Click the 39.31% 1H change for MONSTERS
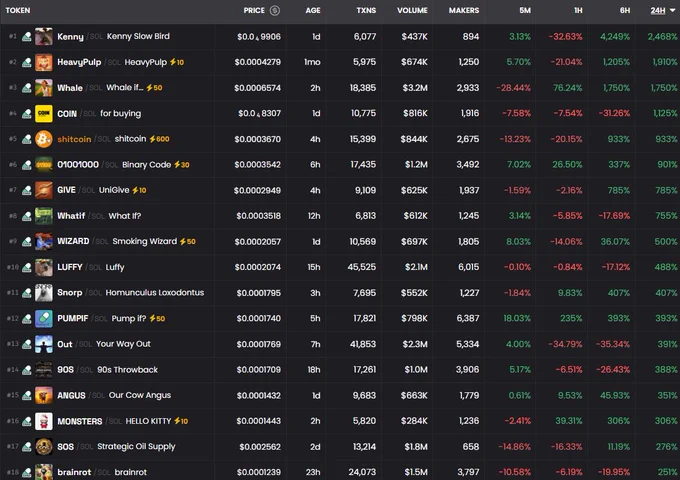Screen dimensions: 680x480 pyautogui.click(x=569, y=421)
